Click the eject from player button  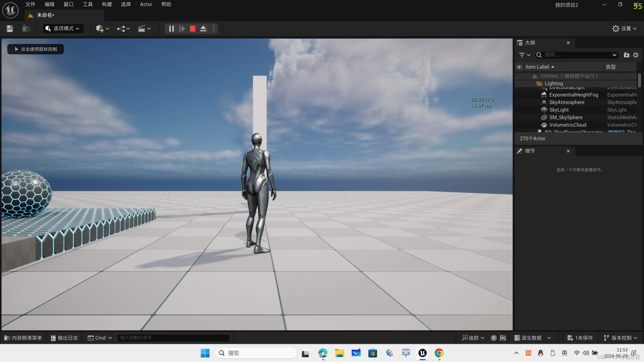click(x=203, y=29)
